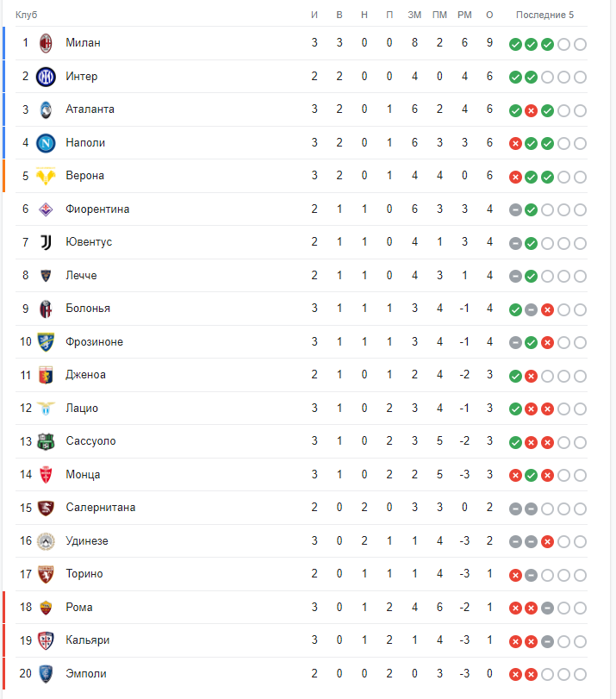This screenshot has width=616, height=699.
Task: Open the Болонья team link
Action: (x=88, y=309)
